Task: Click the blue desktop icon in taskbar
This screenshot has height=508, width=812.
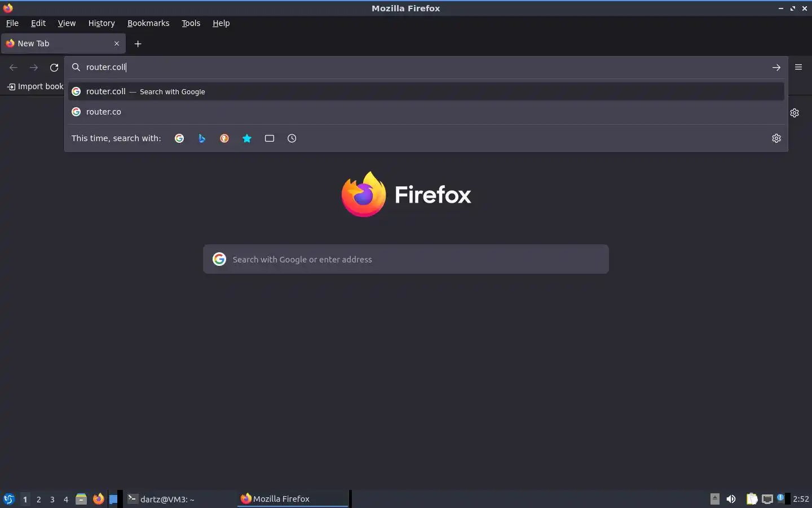Action: tap(113, 499)
